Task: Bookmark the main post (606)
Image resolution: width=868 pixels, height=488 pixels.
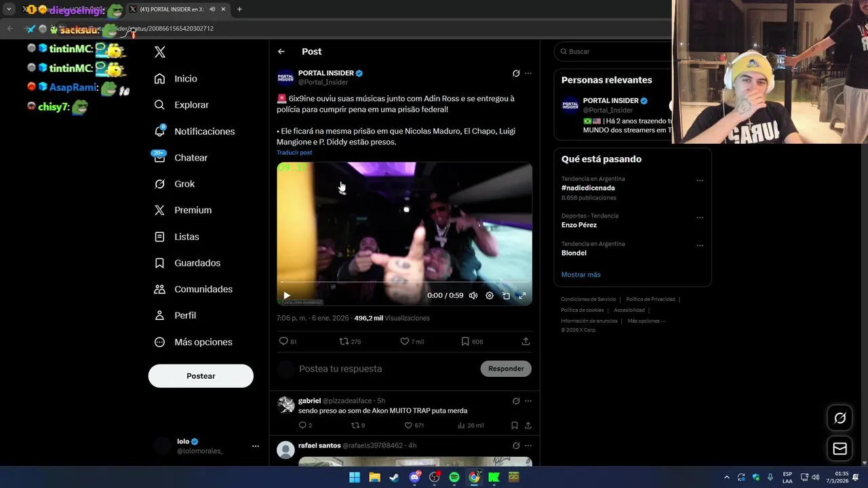Action: pyautogui.click(x=472, y=342)
